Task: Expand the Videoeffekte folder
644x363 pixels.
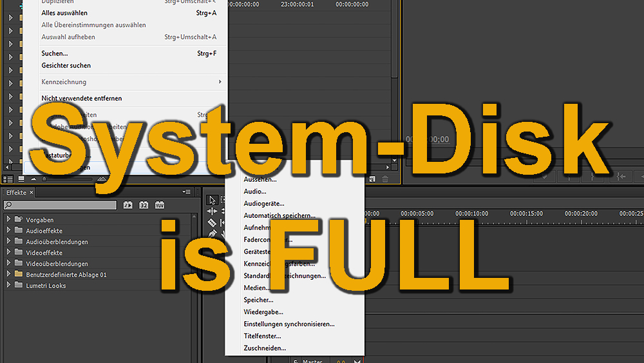Action: 8,252
